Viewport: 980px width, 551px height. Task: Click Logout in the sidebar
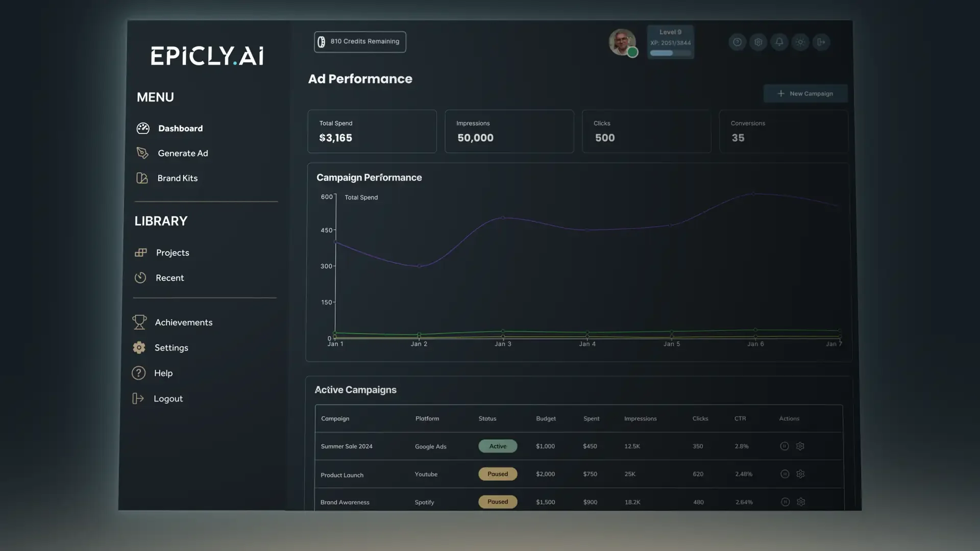tap(168, 398)
